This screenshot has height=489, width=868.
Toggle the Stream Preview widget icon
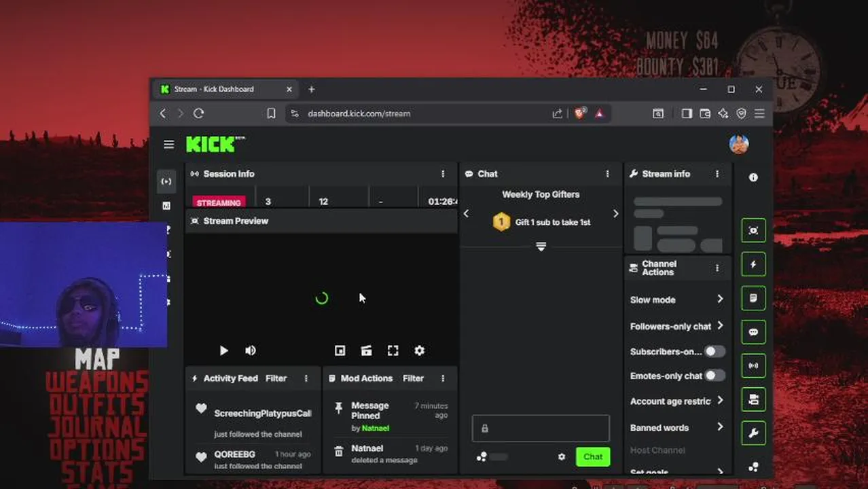coord(753,230)
